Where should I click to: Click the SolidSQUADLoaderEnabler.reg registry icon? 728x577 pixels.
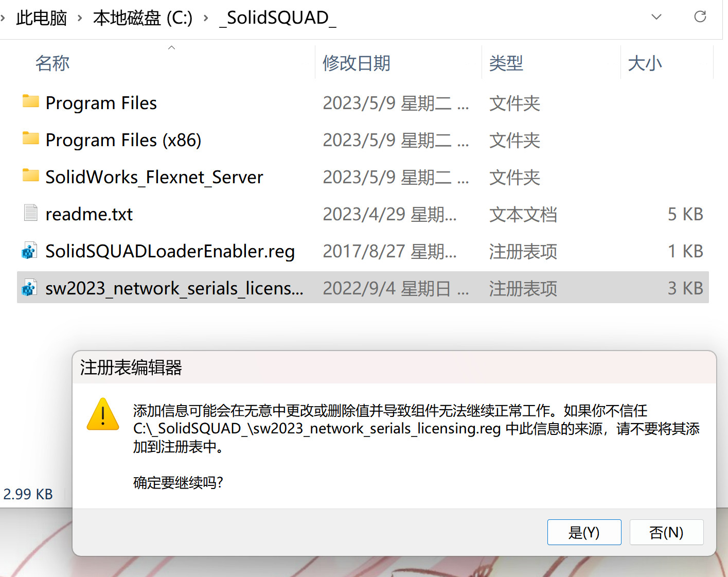pos(29,251)
